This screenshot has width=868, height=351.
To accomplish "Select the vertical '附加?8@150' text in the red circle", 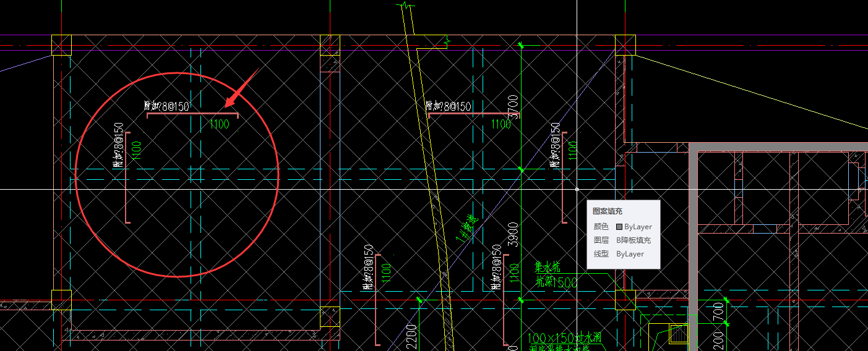I will (x=119, y=145).
